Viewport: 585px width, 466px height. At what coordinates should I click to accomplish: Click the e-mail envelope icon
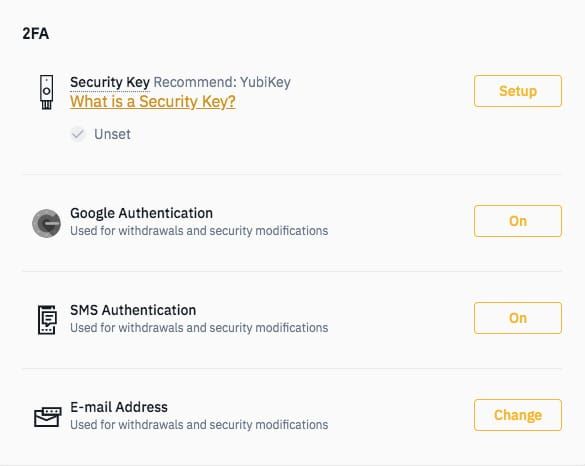point(48,417)
